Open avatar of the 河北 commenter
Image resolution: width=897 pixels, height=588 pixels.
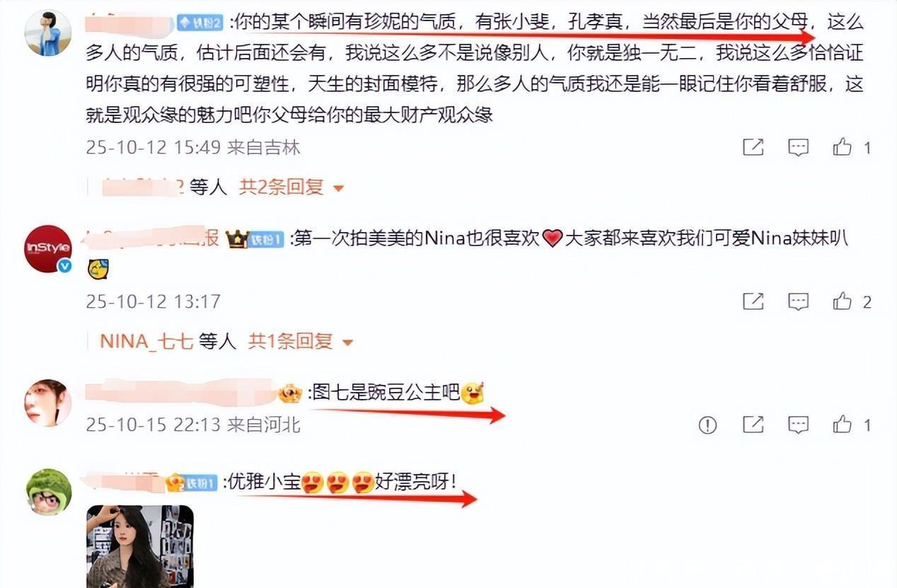(48, 403)
